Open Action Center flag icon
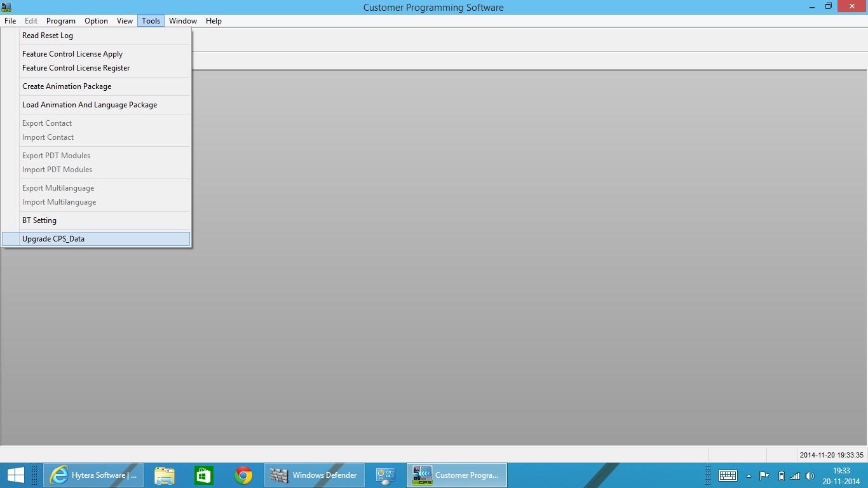 (764, 475)
